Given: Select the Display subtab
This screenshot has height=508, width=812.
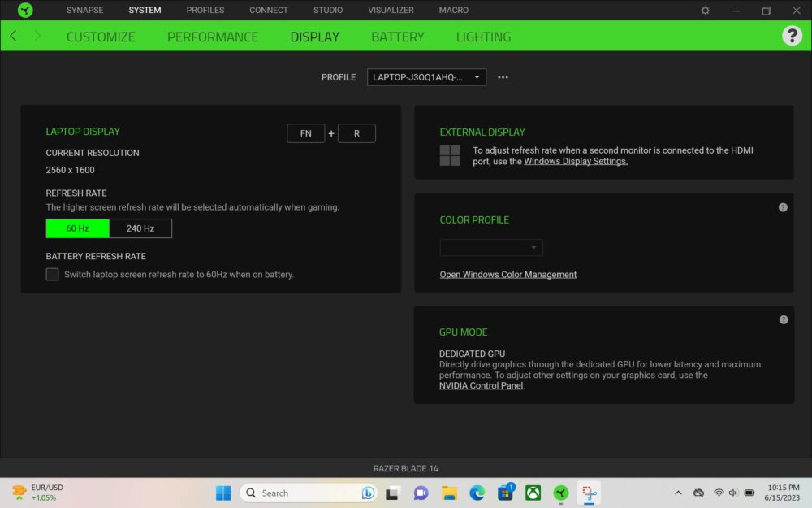Looking at the screenshot, I should pyautogui.click(x=315, y=37).
